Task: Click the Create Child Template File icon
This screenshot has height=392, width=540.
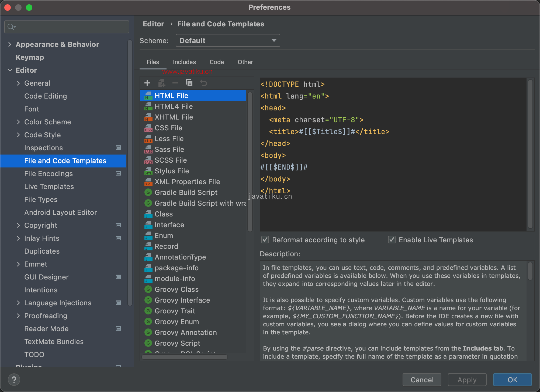Action: [161, 83]
